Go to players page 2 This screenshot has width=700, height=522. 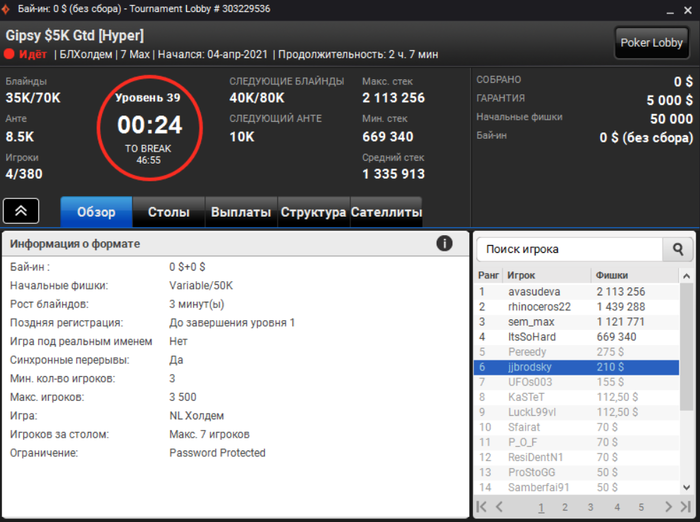pos(565,508)
